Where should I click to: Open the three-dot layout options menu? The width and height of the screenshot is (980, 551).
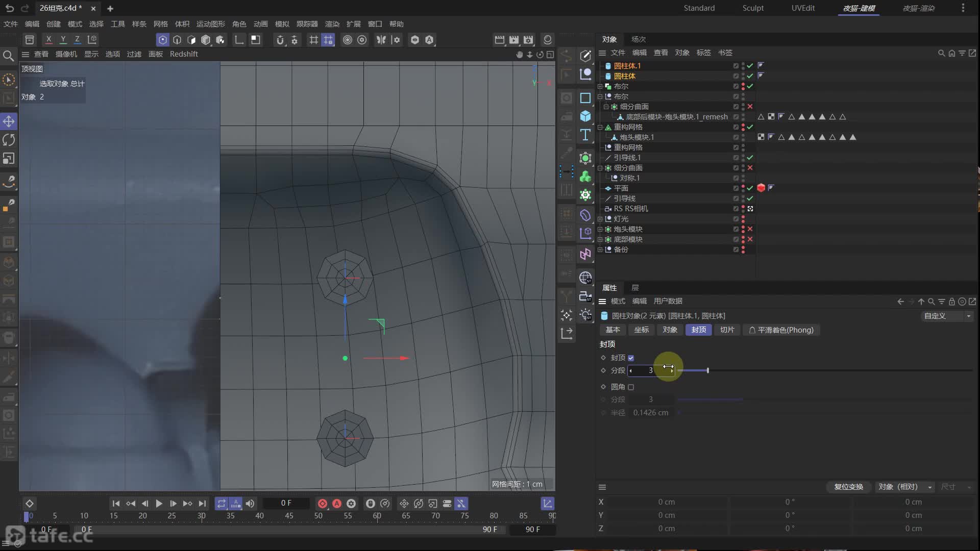coord(963,8)
